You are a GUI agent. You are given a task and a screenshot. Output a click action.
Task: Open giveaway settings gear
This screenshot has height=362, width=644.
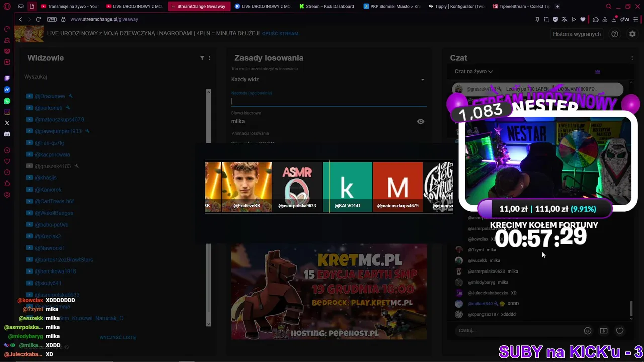(x=632, y=34)
